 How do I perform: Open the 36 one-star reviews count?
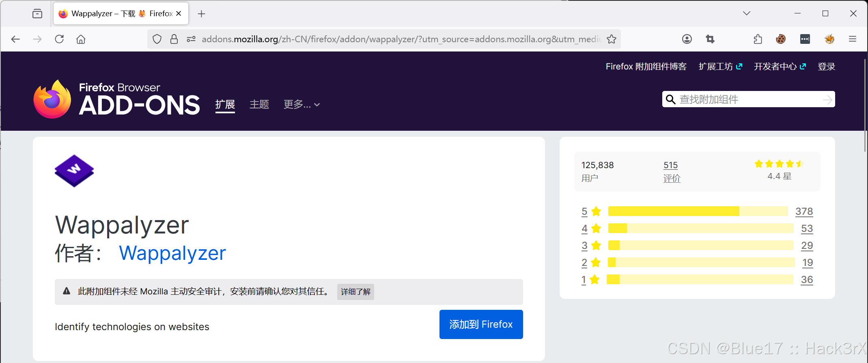pyautogui.click(x=807, y=280)
